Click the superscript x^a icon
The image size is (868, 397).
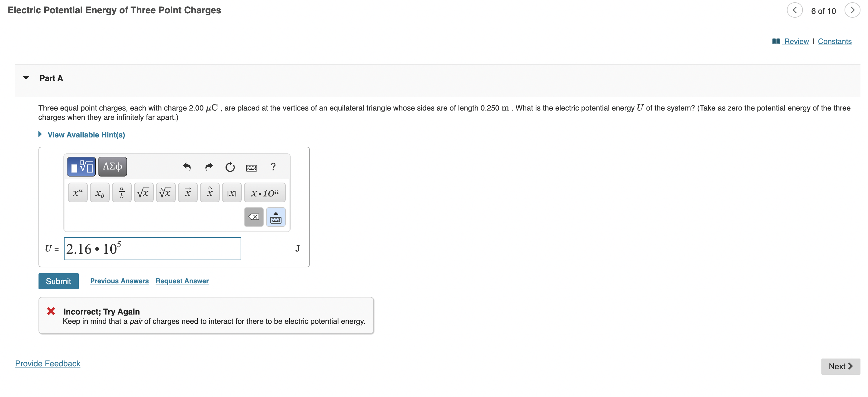pos(78,192)
